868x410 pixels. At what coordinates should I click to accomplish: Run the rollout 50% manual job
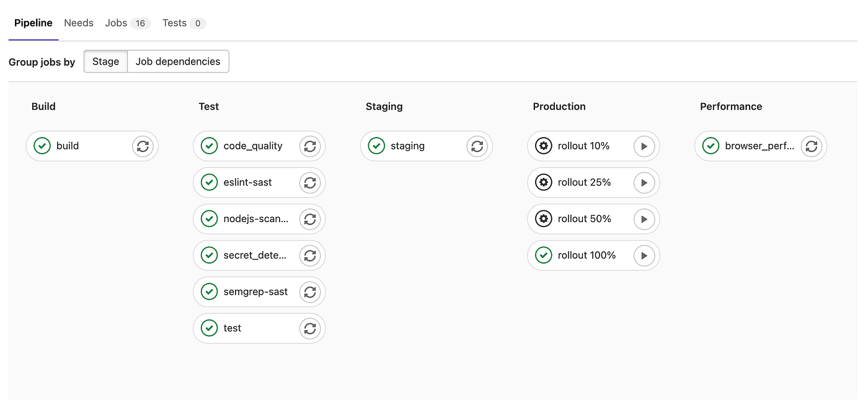point(644,218)
